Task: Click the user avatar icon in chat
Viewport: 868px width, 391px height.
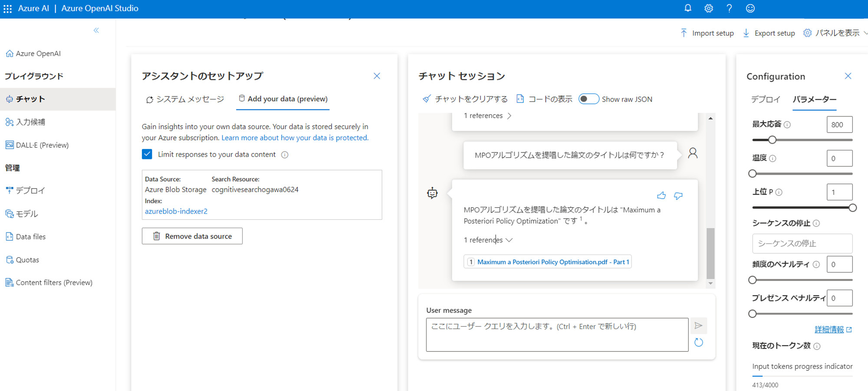Action: [693, 153]
